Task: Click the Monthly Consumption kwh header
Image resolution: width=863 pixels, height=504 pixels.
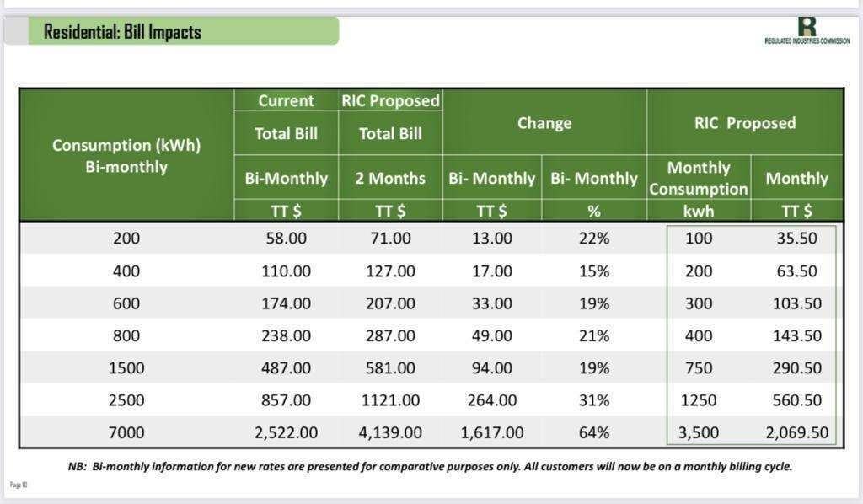Action: coord(699,188)
